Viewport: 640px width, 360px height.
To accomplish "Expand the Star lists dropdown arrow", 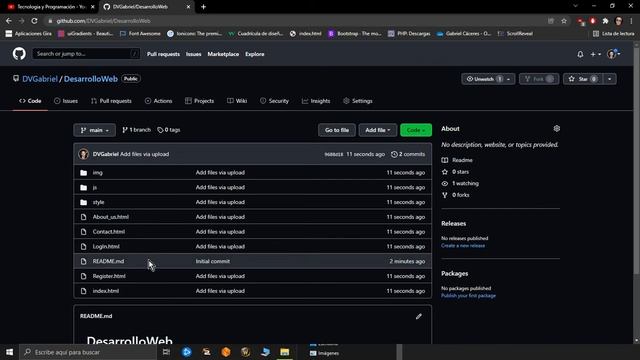I will (609, 79).
